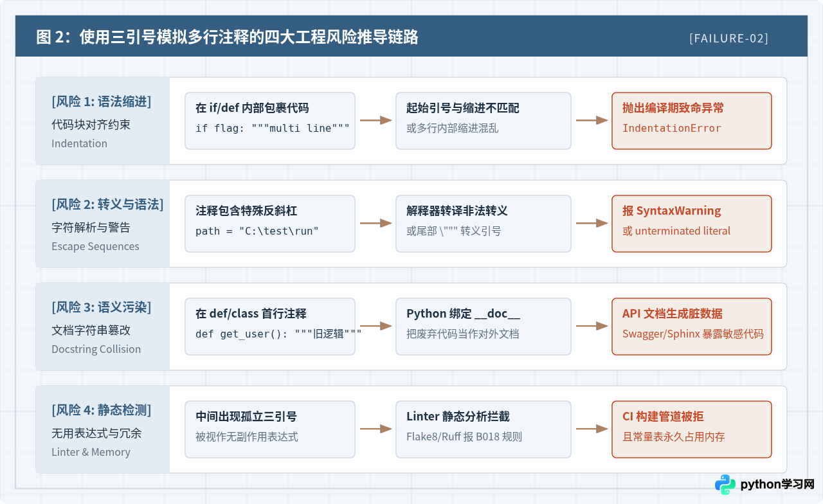Click the "[风险 1: 语法缩进]" heading
Viewport: 823px width, 504px height.
point(102,102)
